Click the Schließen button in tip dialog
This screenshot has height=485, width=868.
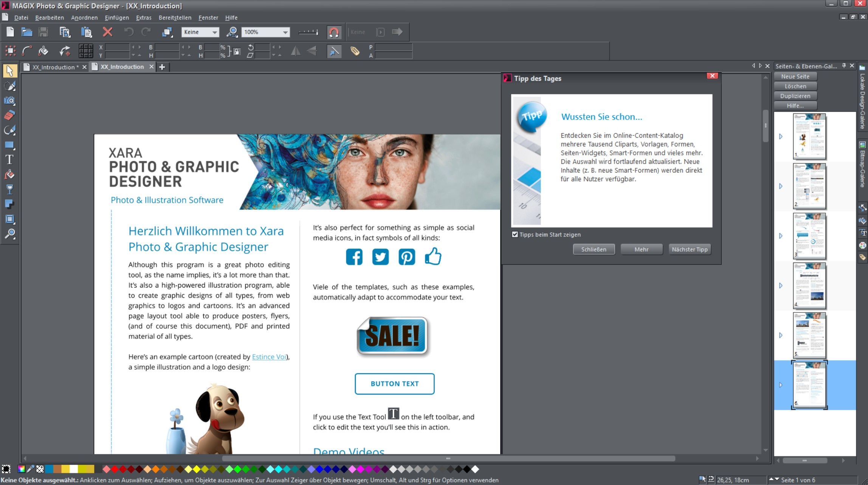594,249
